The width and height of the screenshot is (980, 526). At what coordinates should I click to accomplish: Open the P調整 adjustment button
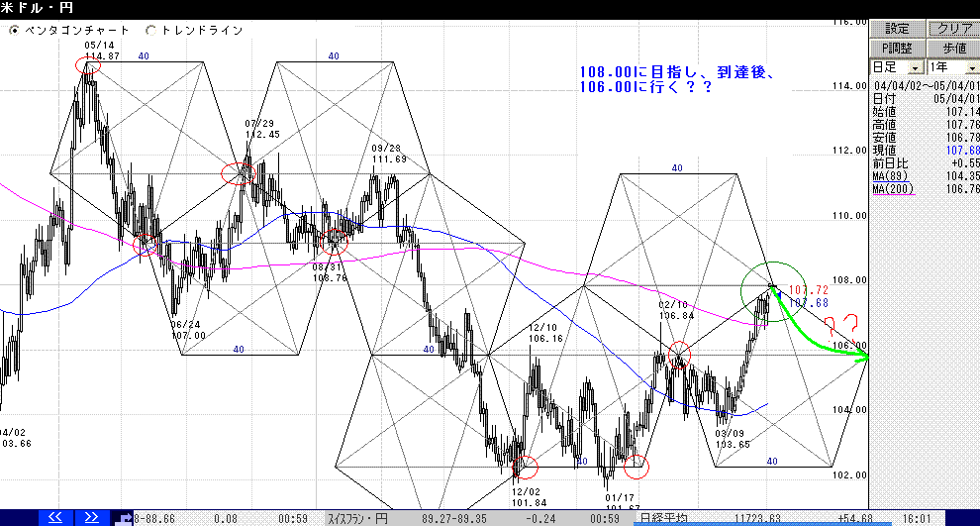(897, 48)
